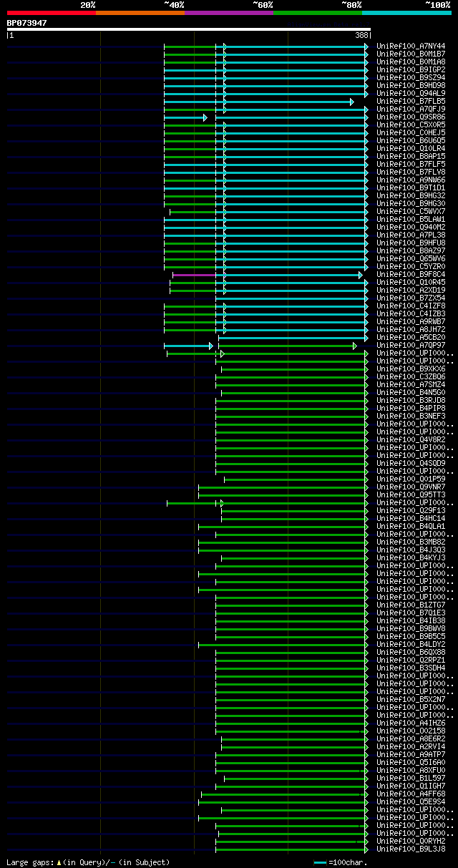
Task: Open hit UniRef100_C5WVX7
Action: [x=411, y=211]
